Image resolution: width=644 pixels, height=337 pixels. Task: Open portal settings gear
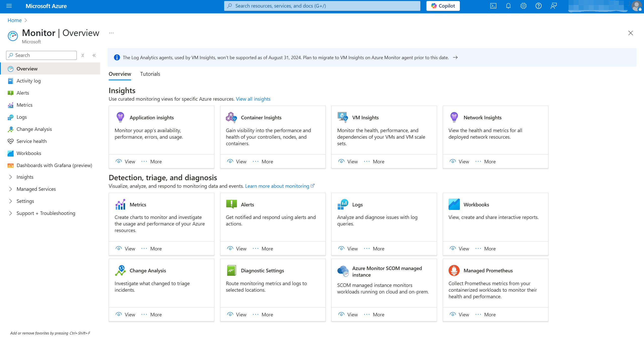[523, 6]
